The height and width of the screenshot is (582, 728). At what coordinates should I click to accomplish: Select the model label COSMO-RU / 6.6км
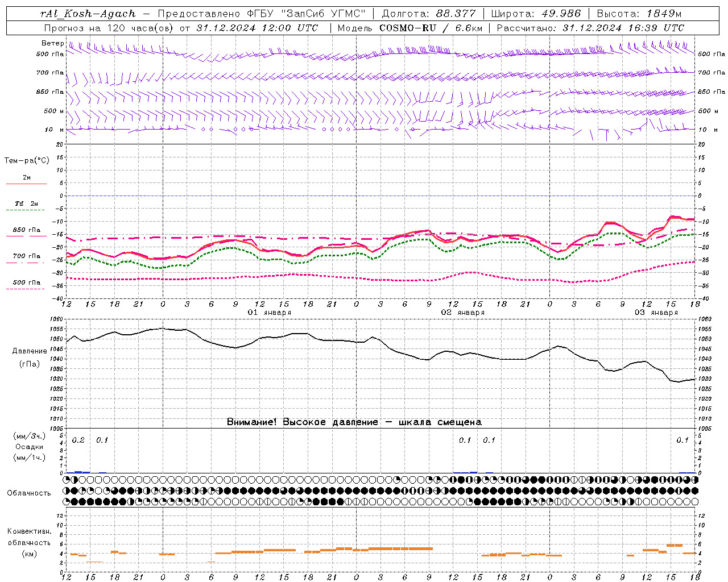point(431,28)
